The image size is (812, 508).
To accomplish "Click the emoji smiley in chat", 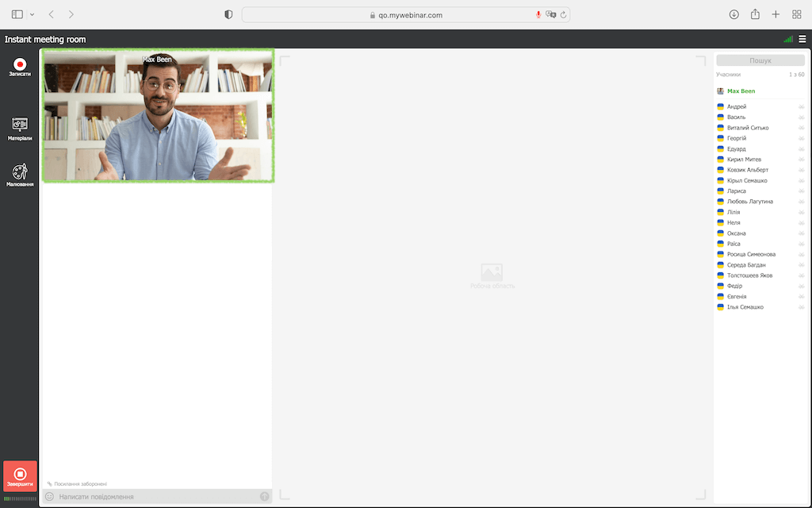I will pos(49,497).
